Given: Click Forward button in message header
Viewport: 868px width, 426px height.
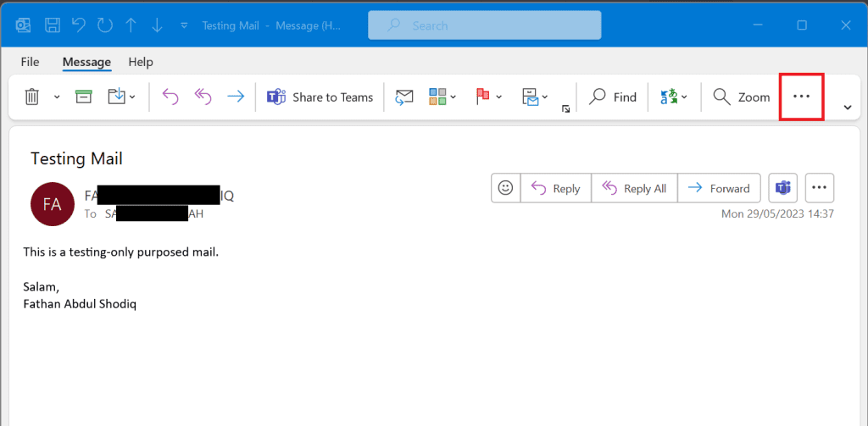Looking at the screenshot, I should click(x=719, y=189).
